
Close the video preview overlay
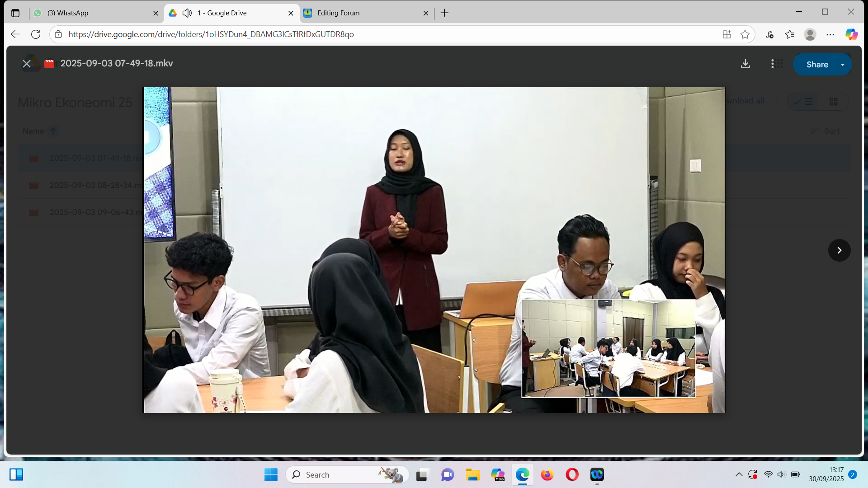[x=27, y=64]
